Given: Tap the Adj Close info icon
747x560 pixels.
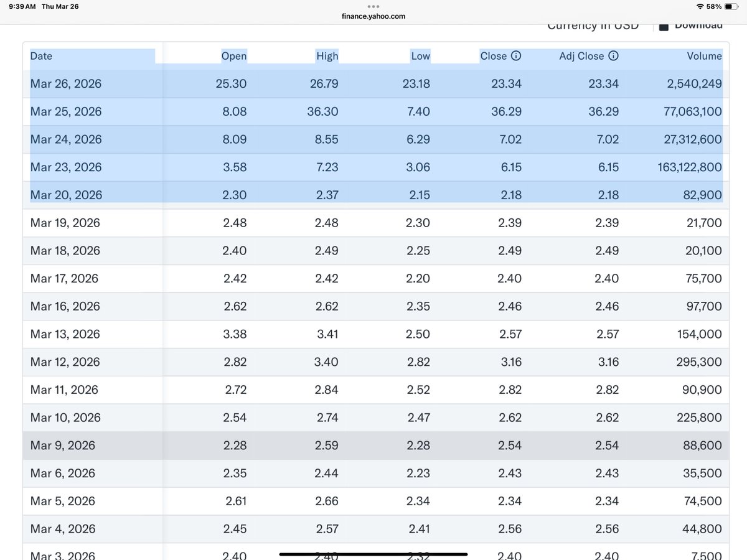Looking at the screenshot, I should click(613, 56).
